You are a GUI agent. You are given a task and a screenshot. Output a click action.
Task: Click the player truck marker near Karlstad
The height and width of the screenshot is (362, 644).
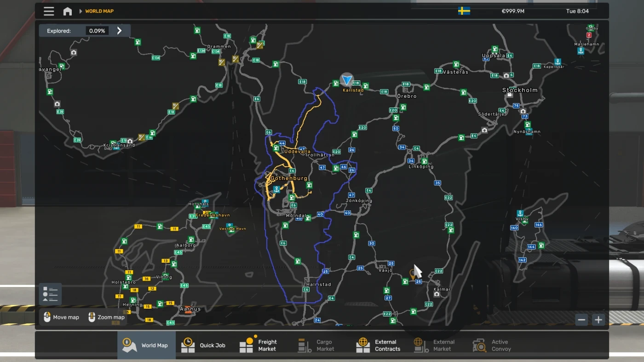pos(347,80)
